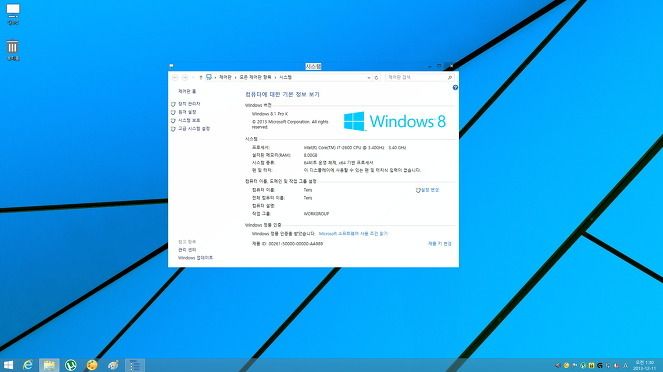Click the magnifier icon in search box
This screenshot has height=372, width=663.
point(450,78)
